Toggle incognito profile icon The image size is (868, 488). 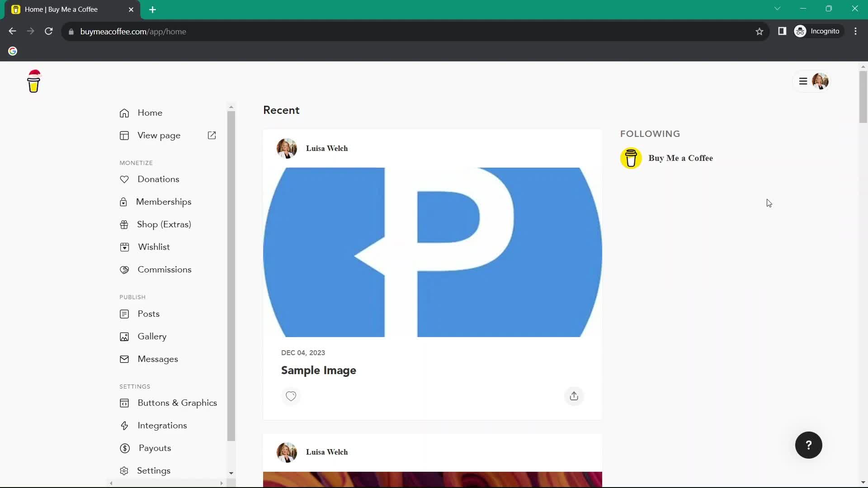click(801, 31)
